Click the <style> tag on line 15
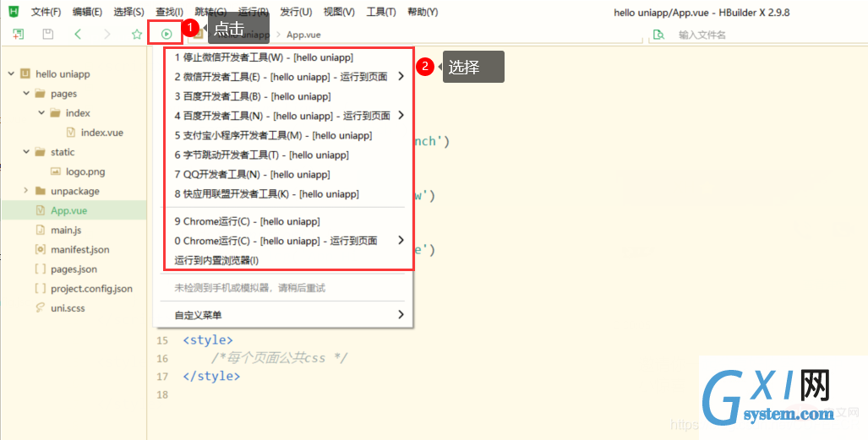Viewport: 868px width, 440px height. [208, 340]
